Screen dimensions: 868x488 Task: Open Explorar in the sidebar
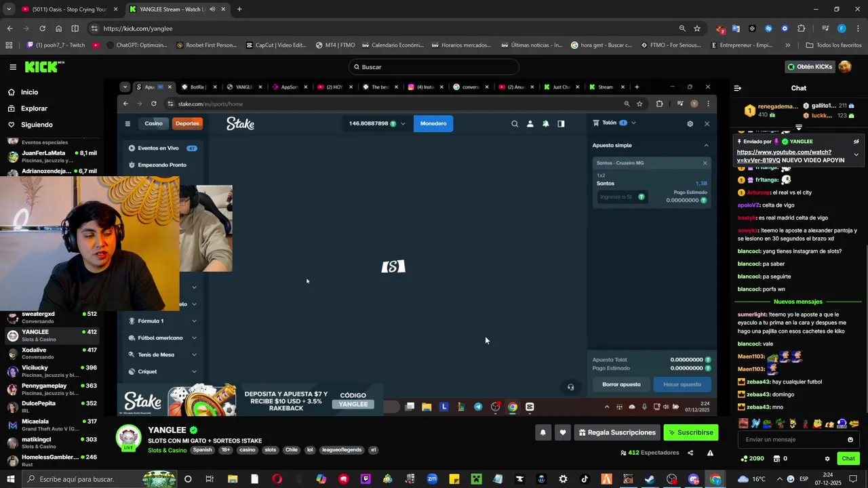[x=34, y=108]
